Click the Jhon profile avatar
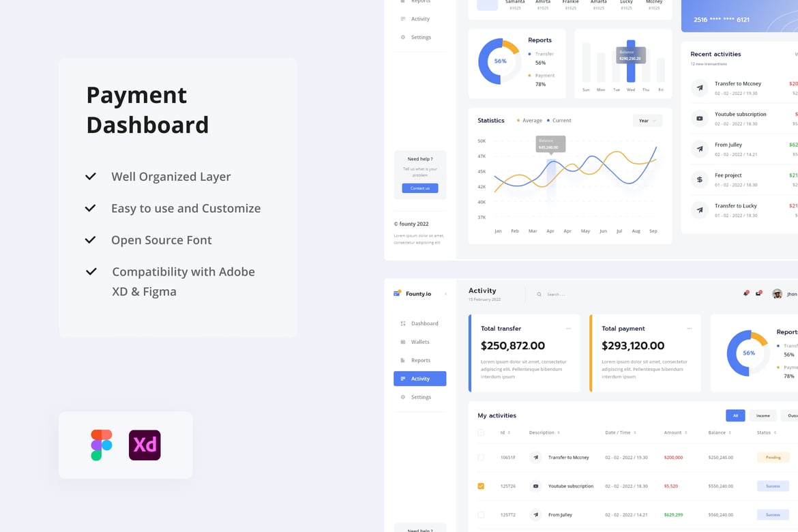The height and width of the screenshot is (532, 798). (777, 294)
